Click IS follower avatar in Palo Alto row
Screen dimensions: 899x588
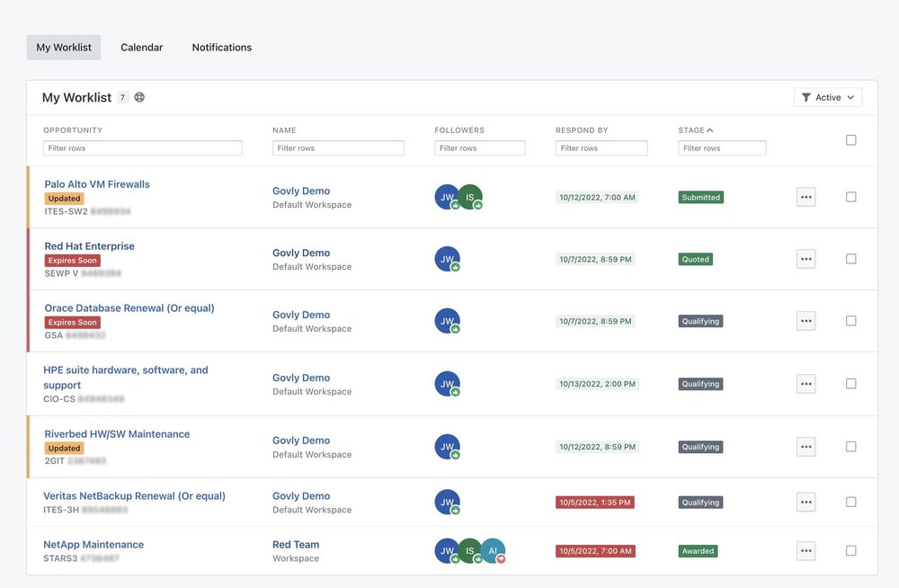(472, 197)
